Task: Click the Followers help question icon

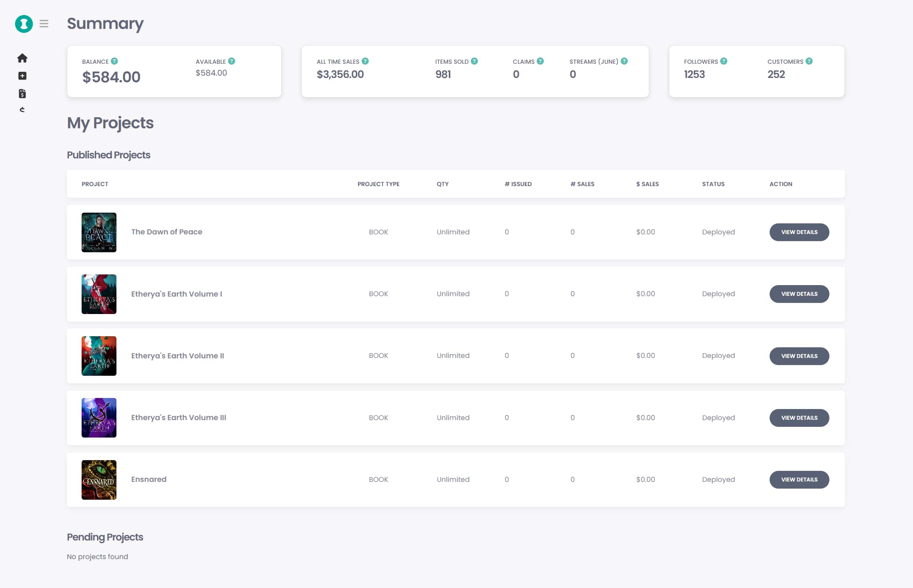Action: point(724,61)
